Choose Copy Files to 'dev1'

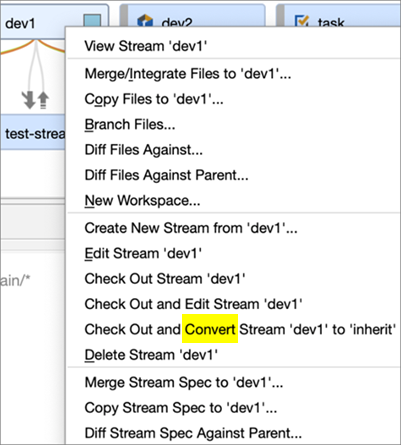coord(233,99)
